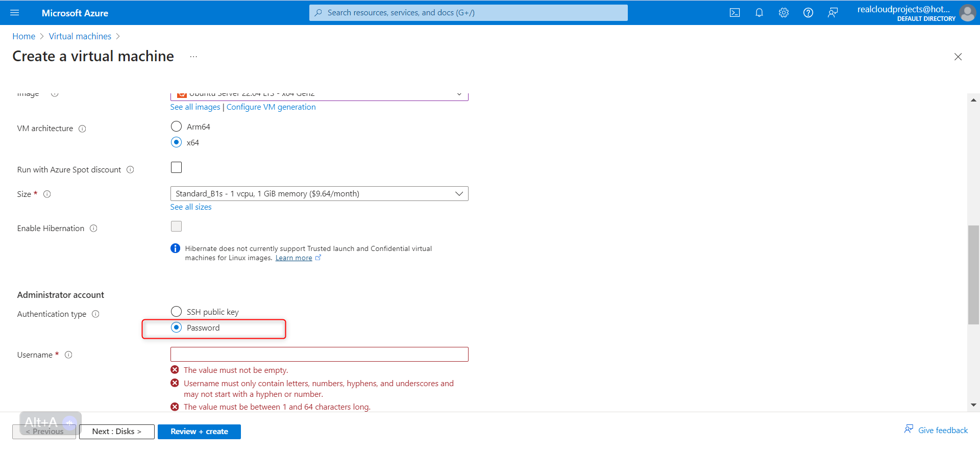Open portal settings gear
980x454 pixels.
pyautogui.click(x=783, y=13)
